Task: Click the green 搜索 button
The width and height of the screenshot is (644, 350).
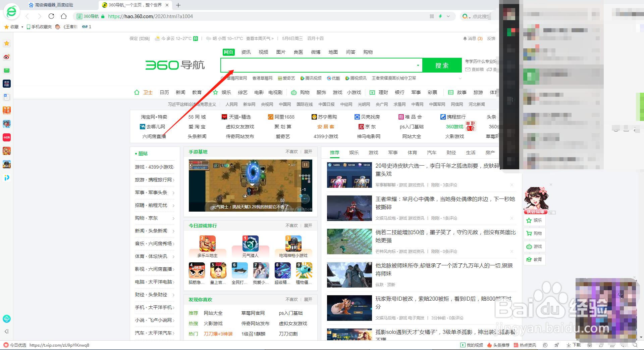Action: point(442,65)
